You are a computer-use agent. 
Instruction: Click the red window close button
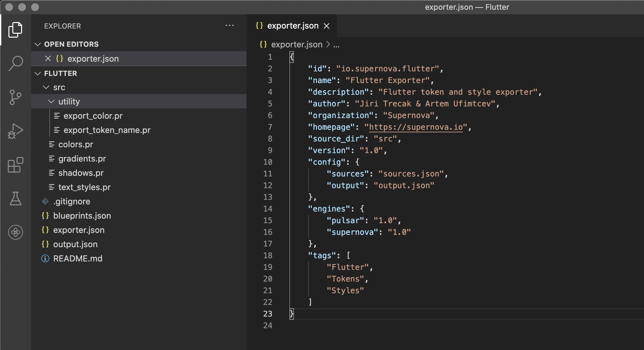point(9,7)
